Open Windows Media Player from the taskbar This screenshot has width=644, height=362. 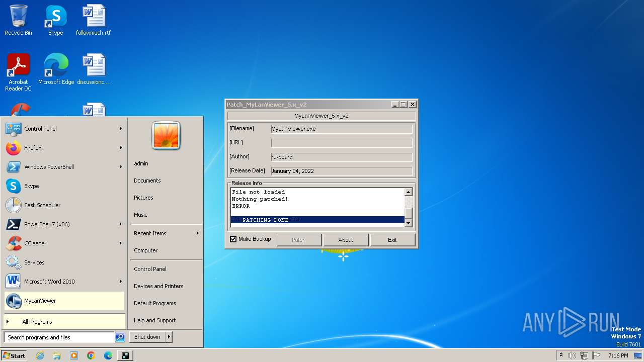click(74, 355)
